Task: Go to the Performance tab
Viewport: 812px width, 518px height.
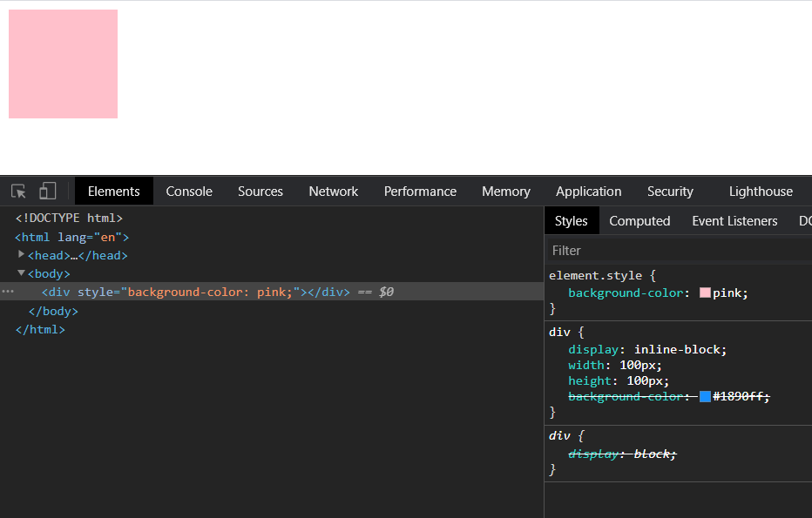Action: [x=420, y=192]
